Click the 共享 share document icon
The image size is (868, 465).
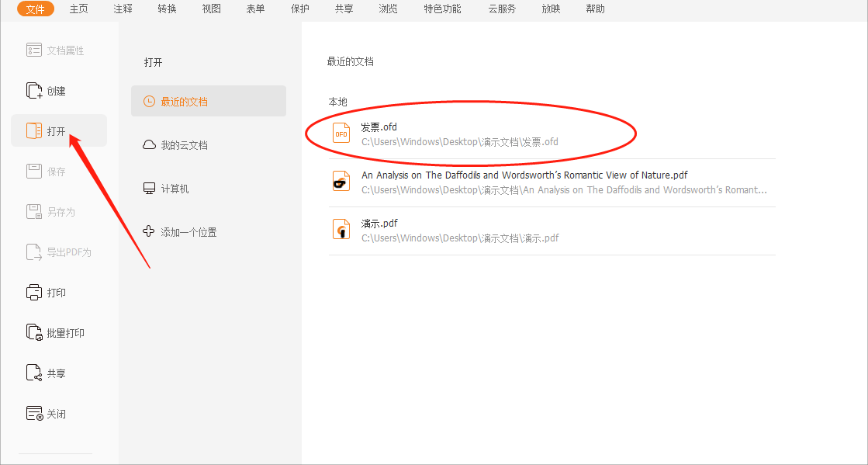[x=34, y=373]
